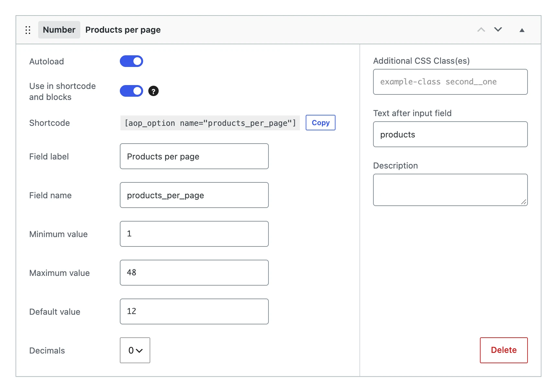Move field down with the down chevron
Image resolution: width=557 pixels, height=392 pixels.
[498, 29]
